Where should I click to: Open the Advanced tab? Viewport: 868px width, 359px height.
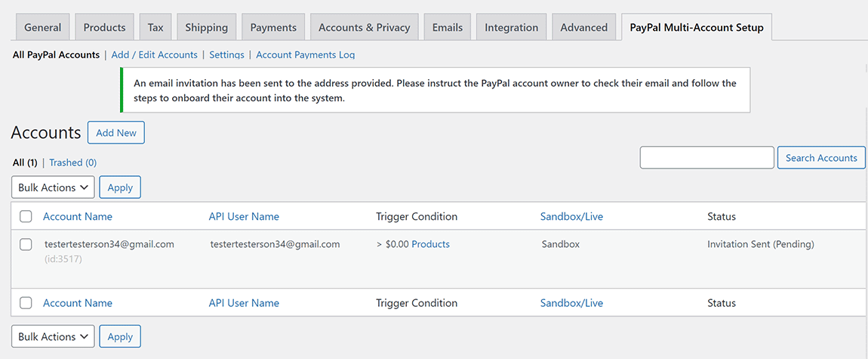coord(584,27)
